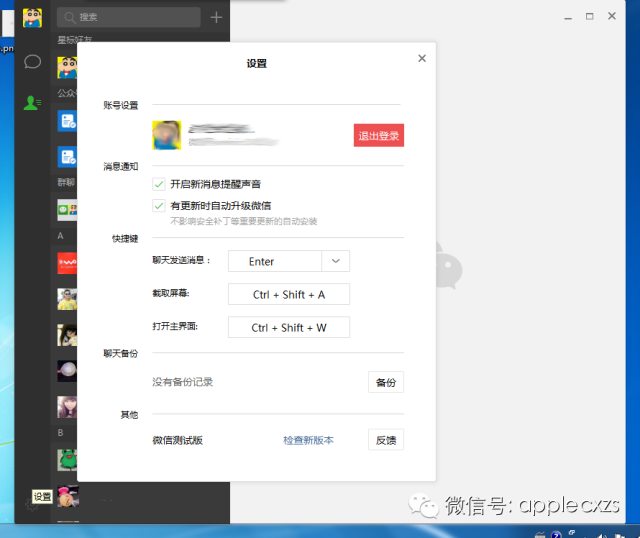Select contact avatar of man in sunglasses

[67, 299]
